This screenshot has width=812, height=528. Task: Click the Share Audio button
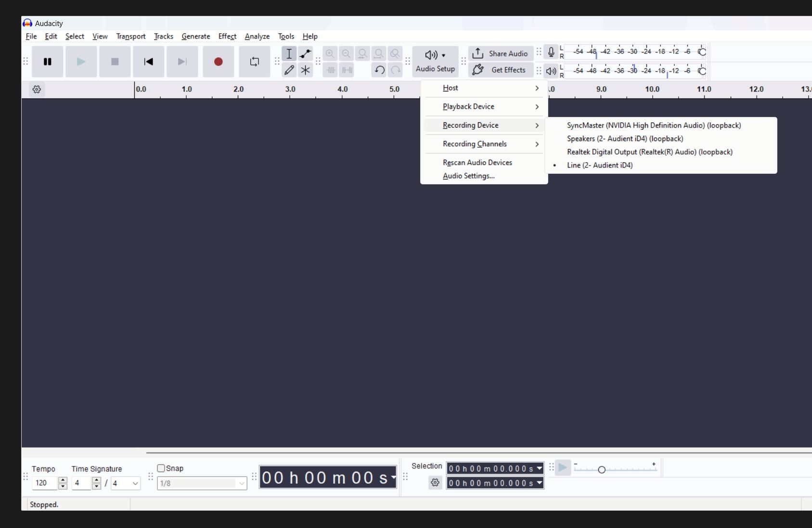click(x=501, y=53)
